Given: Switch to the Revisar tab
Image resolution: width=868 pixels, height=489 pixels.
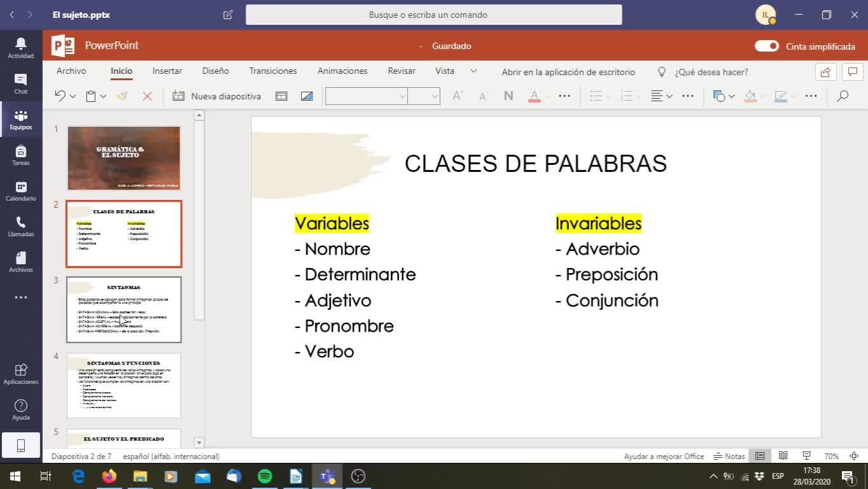Looking at the screenshot, I should (x=402, y=71).
